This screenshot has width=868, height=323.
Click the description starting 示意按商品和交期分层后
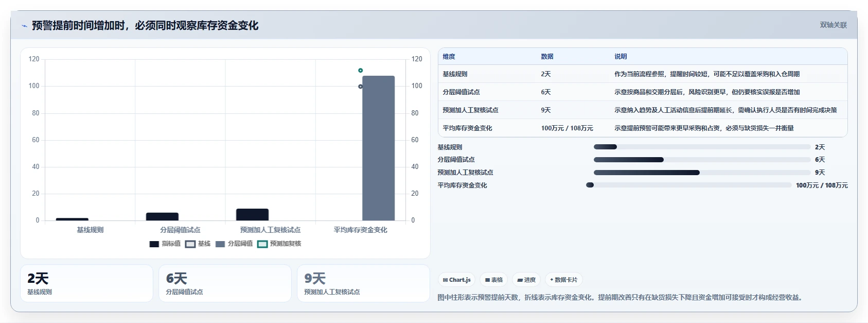point(707,92)
